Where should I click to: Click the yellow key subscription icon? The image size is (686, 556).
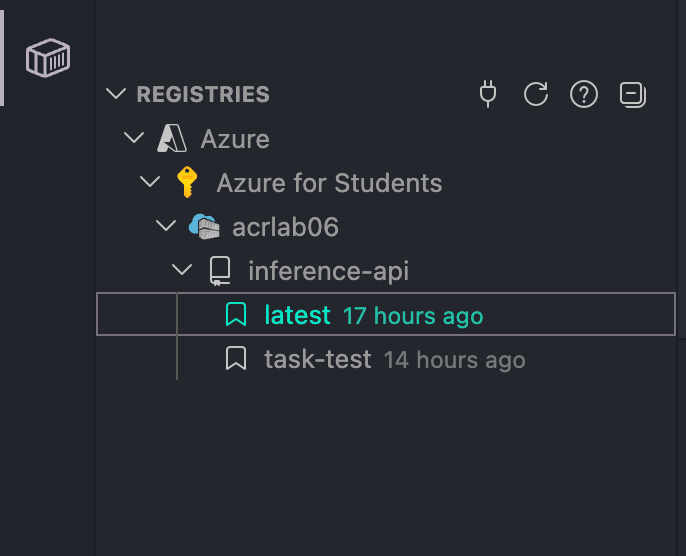coord(187,182)
